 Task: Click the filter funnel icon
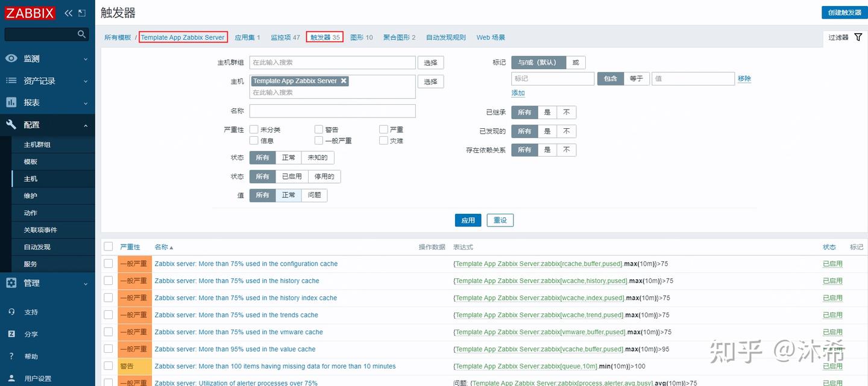[858, 37]
